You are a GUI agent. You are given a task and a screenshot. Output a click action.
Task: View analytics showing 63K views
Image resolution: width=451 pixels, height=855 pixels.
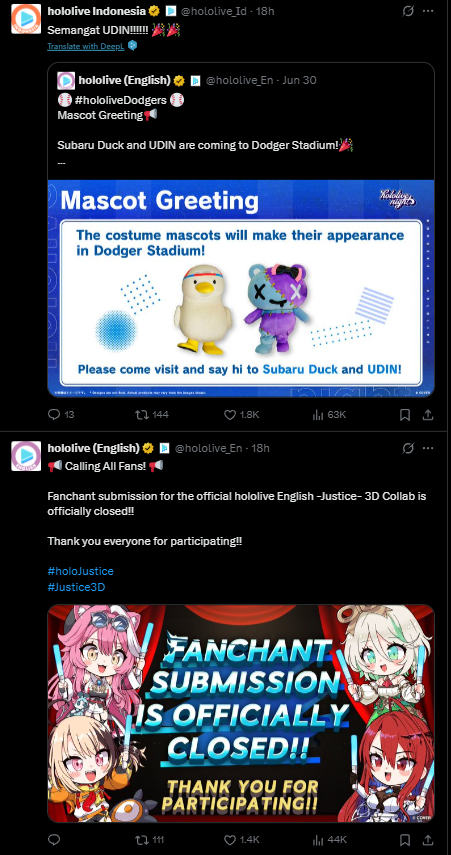(x=329, y=415)
